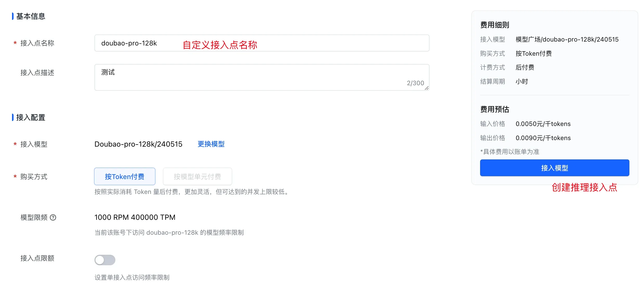
Task: Click the 基本信息 section header
Action: coord(31,16)
